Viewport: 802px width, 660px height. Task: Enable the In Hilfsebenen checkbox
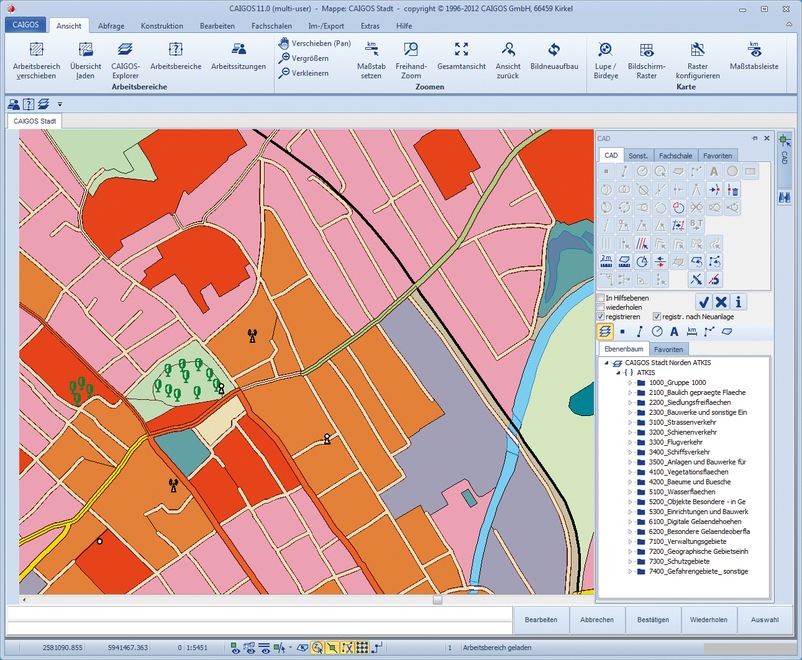click(601, 298)
